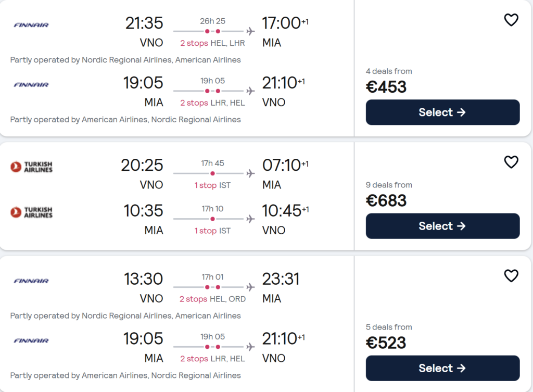This screenshot has height=392, width=533.
Task: Click Finnair logo on last 19:05 return
Action: pyautogui.click(x=31, y=340)
